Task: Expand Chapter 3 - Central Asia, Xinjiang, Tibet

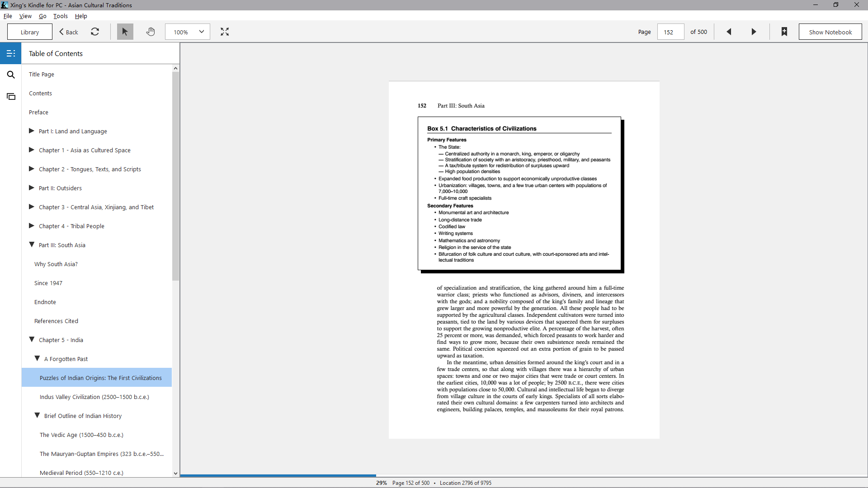Action: point(32,206)
